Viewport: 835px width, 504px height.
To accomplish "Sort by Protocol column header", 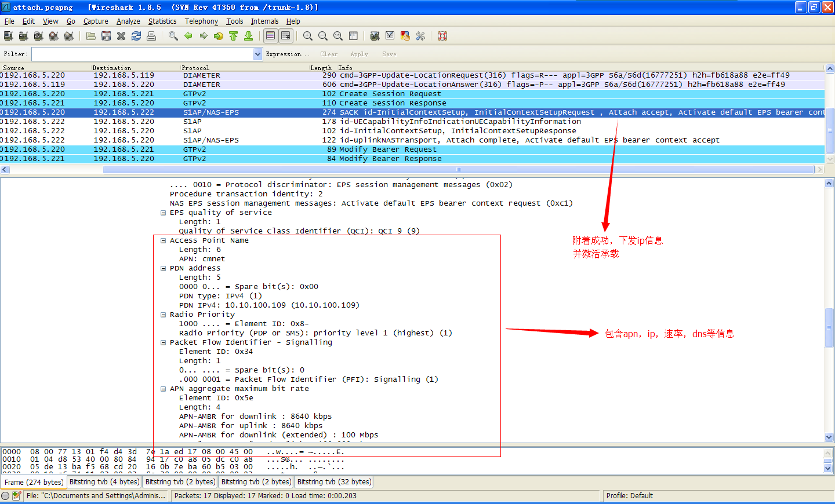I will [x=195, y=68].
